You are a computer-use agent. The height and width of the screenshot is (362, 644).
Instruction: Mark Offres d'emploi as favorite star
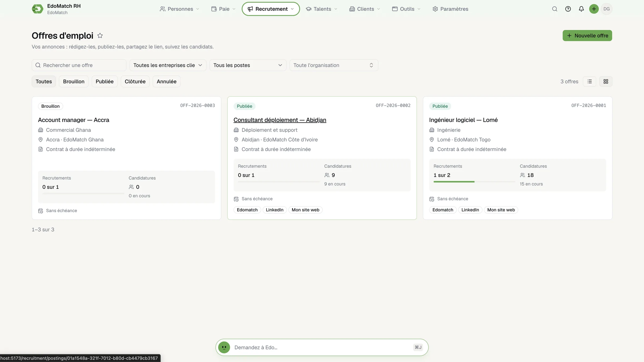(x=100, y=36)
